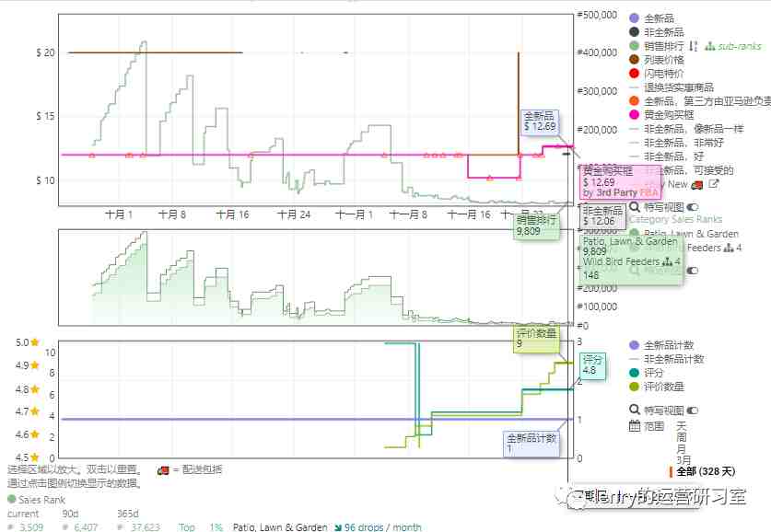
Task: Toggle the close-up view switch for the ratings chart
Action: point(693,410)
